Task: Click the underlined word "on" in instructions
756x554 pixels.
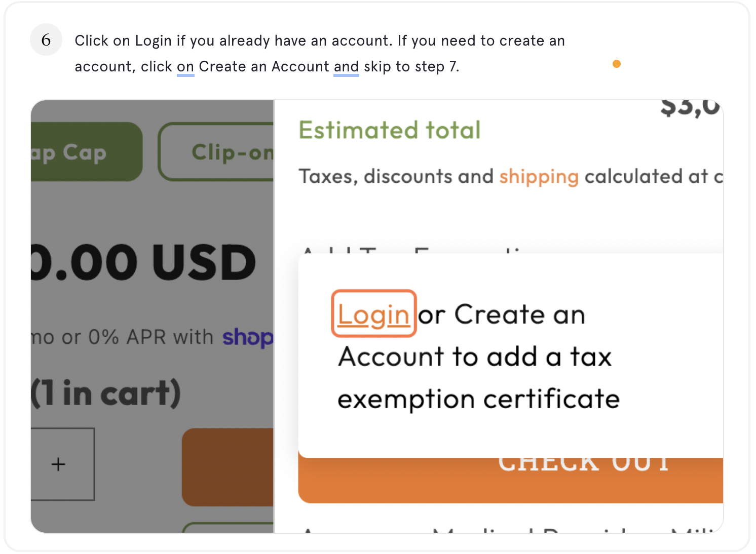Action: pyautogui.click(x=185, y=67)
